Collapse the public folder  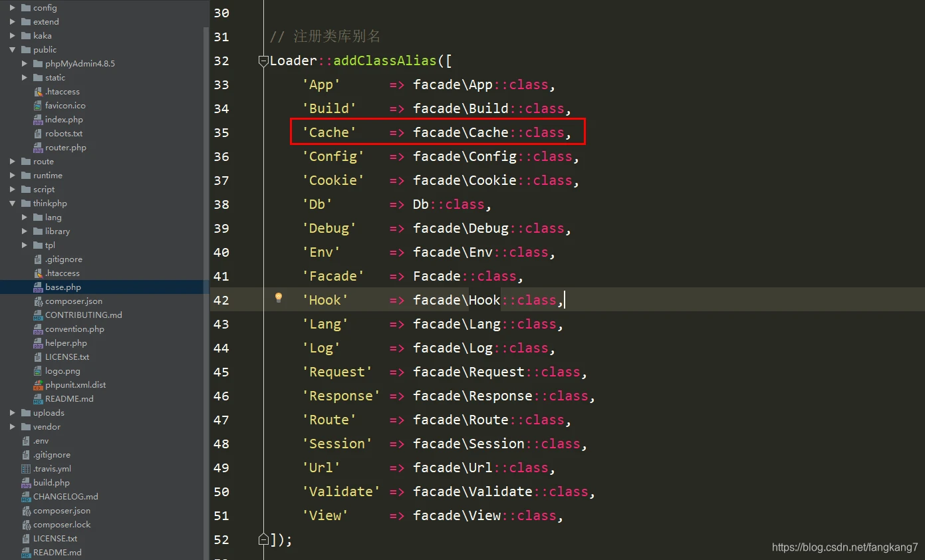pyautogui.click(x=13, y=50)
